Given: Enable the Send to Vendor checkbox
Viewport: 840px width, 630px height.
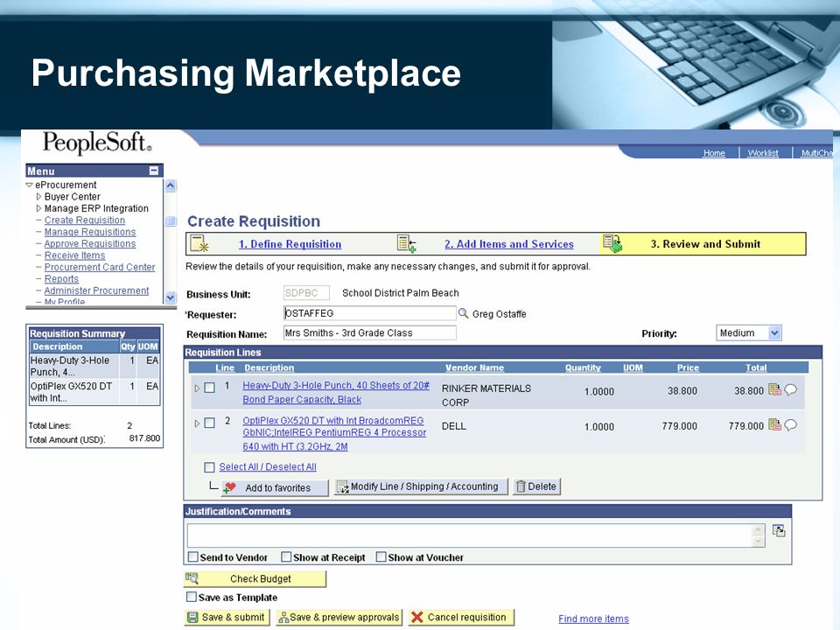Looking at the screenshot, I should coord(192,557).
